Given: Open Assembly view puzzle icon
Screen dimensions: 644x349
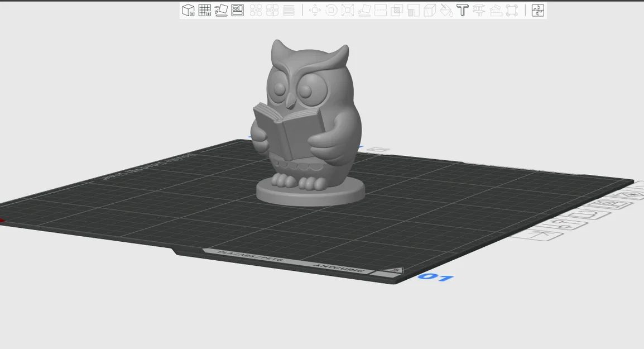Looking at the screenshot, I should click(537, 10).
